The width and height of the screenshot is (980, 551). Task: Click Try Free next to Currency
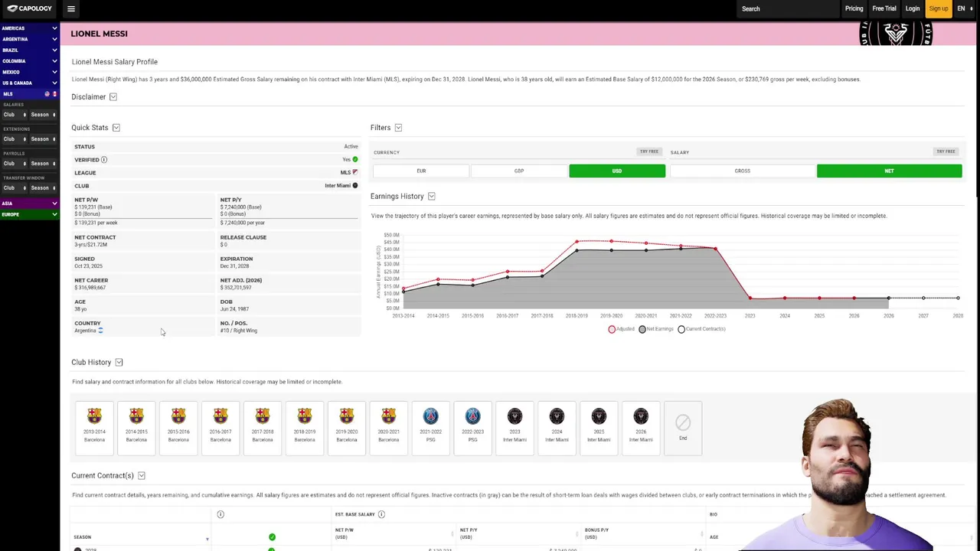(x=649, y=152)
